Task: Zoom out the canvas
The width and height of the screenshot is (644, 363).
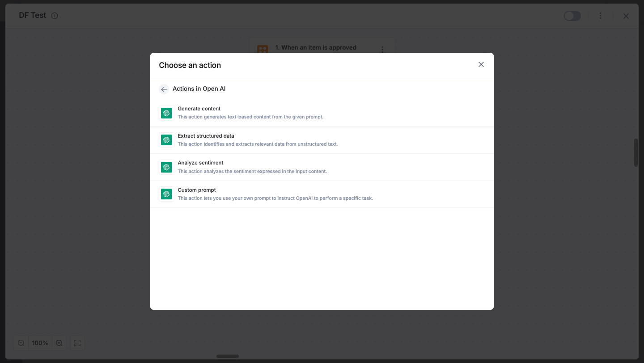Action: point(21,343)
